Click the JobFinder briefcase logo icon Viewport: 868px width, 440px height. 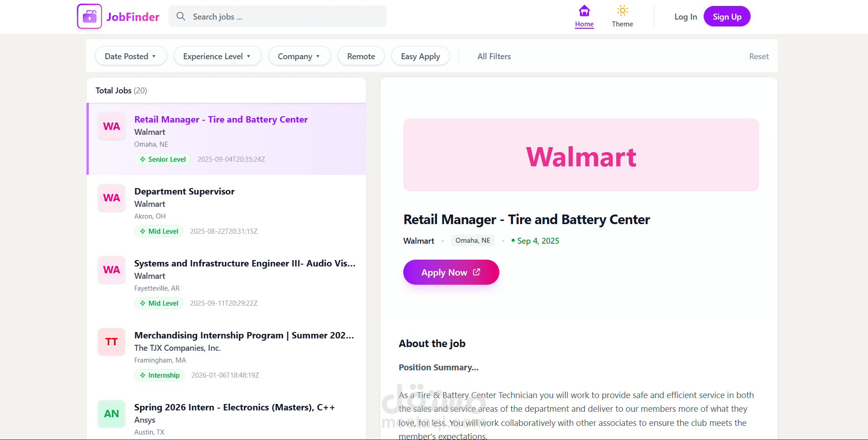click(89, 16)
